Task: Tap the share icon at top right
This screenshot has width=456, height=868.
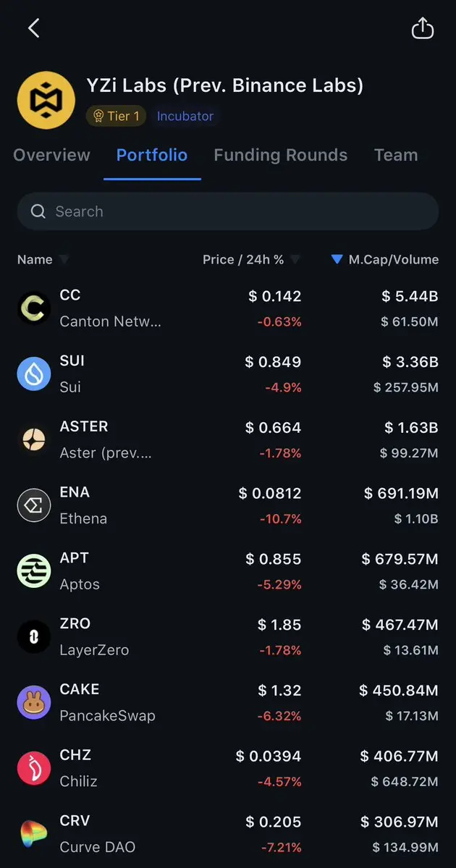Action: point(422,28)
